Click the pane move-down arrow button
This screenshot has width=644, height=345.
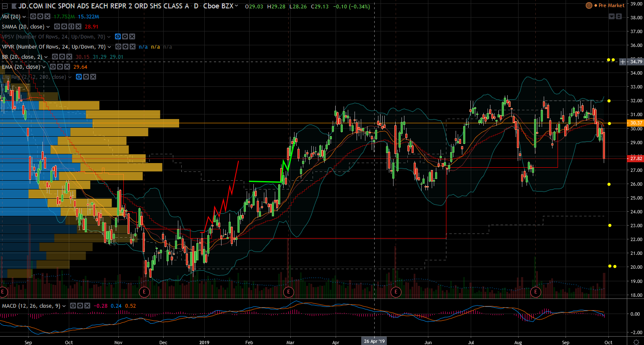[612, 16]
